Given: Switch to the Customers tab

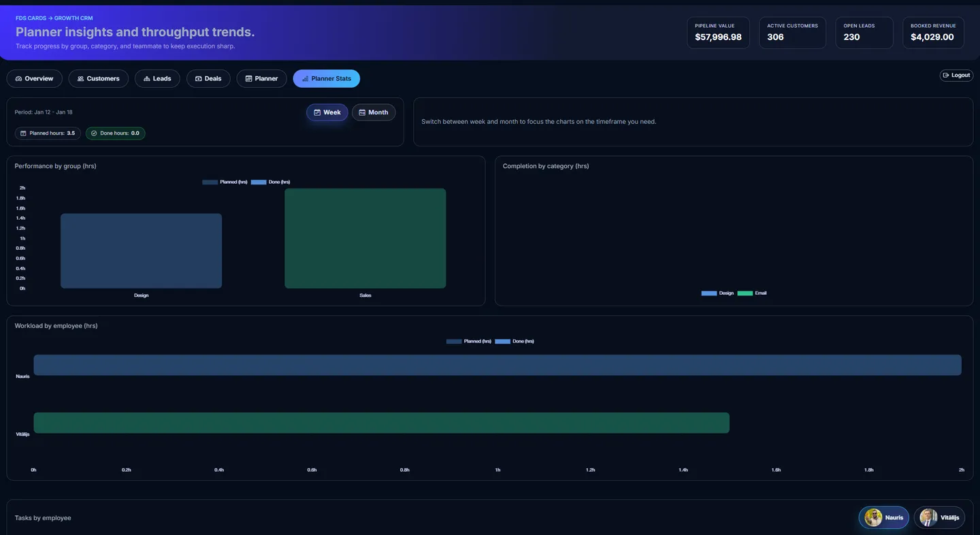Looking at the screenshot, I should tap(99, 78).
